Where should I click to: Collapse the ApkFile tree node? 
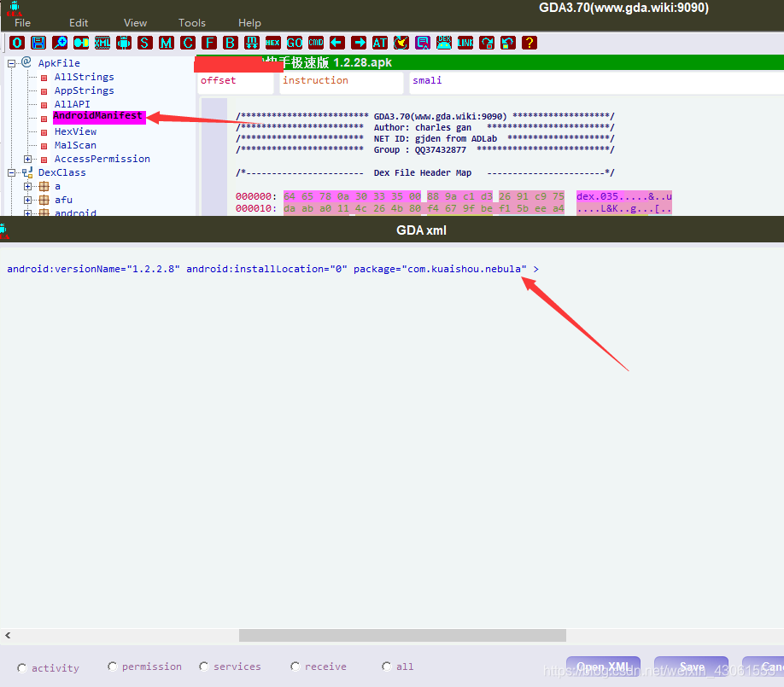11,63
